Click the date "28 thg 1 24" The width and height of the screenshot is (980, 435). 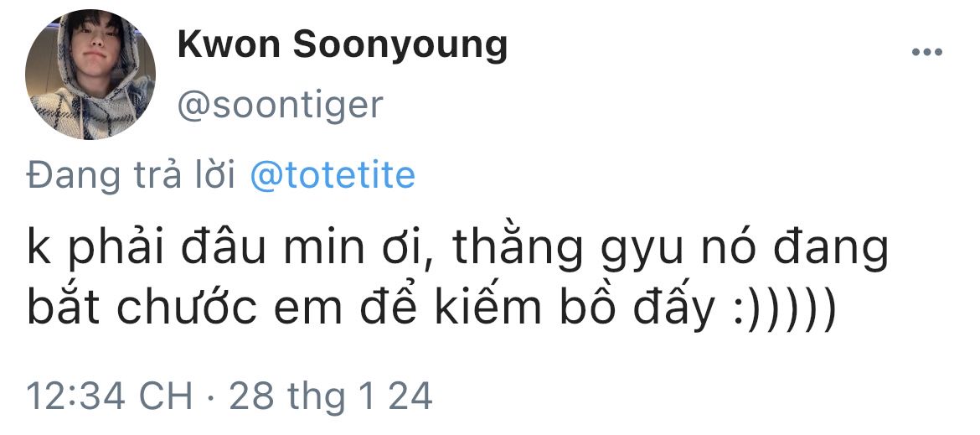tap(331, 395)
